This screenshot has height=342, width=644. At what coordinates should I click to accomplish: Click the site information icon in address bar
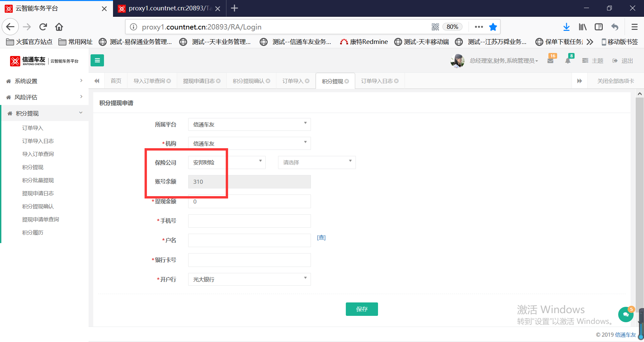[133, 27]
